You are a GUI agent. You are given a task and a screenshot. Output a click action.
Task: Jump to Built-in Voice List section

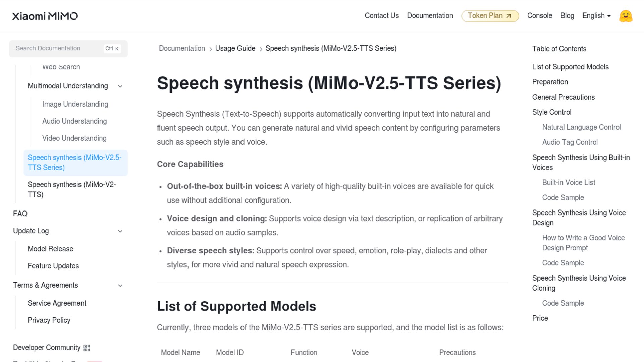click(x=569, y=183)
